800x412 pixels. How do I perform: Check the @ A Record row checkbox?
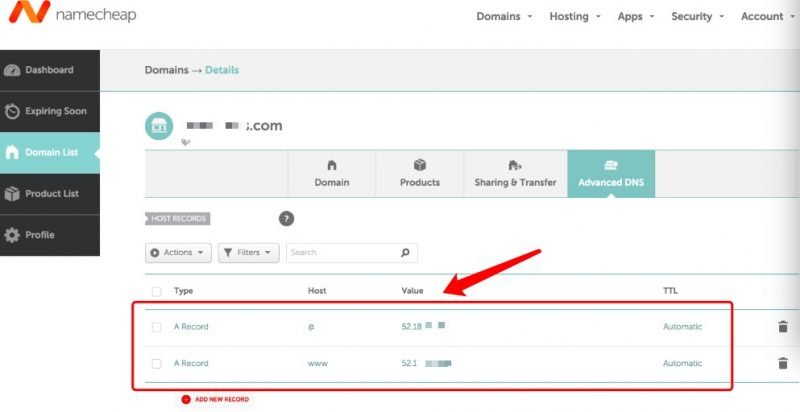[x=156, y=327]
